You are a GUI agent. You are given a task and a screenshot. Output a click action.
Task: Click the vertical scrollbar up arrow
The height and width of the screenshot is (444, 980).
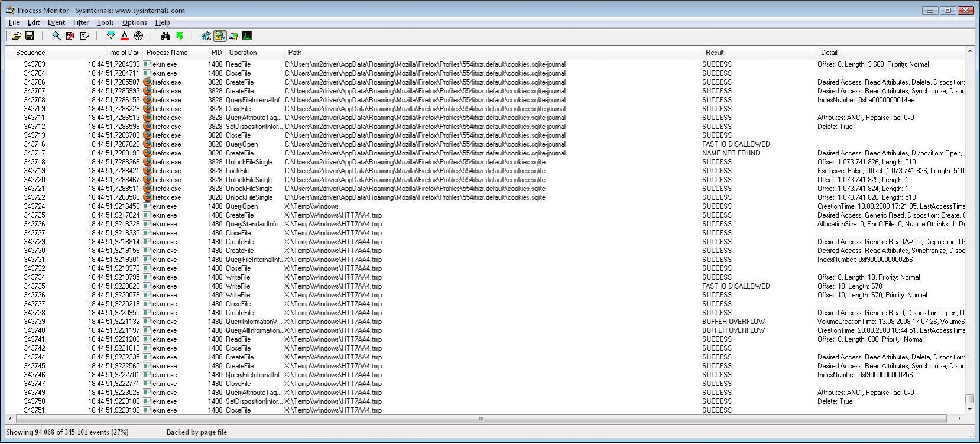click(x=969, y=52)
